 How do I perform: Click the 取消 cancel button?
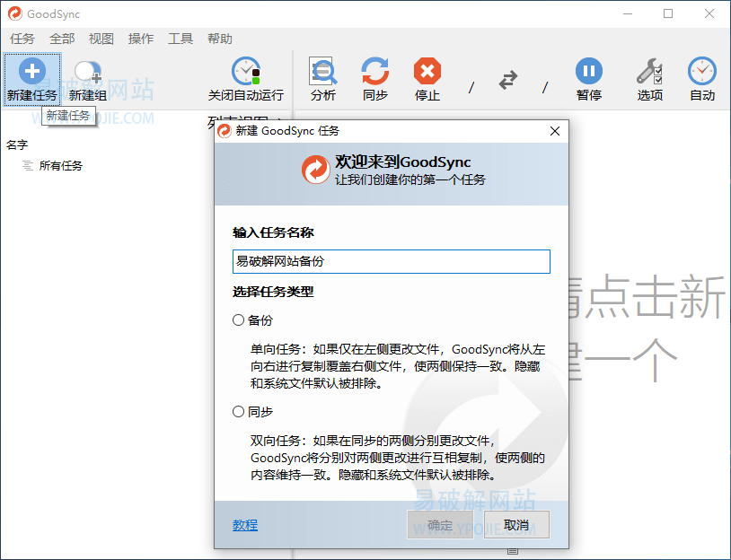point(516,525)
